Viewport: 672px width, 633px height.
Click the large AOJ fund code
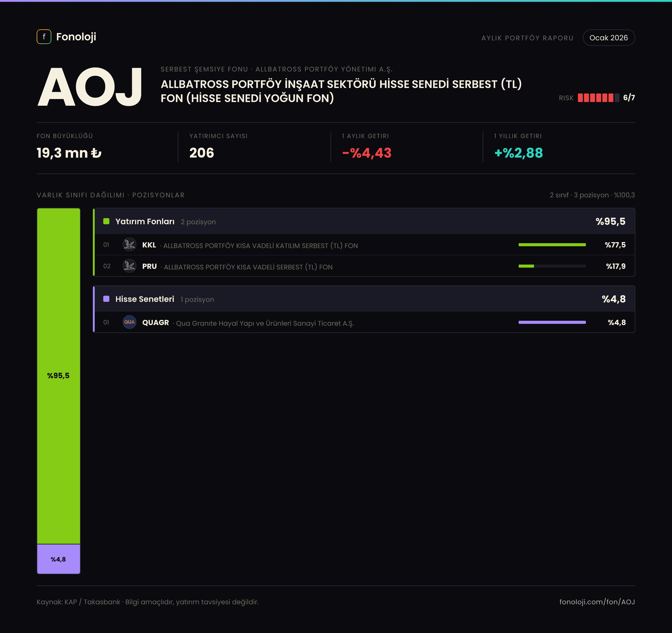[x=90, y=87]
